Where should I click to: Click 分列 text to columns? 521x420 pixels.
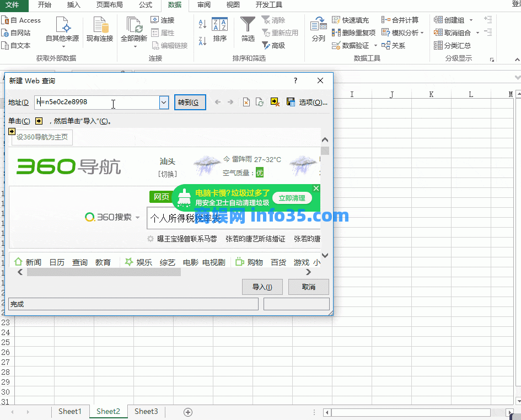coord(318,30)
